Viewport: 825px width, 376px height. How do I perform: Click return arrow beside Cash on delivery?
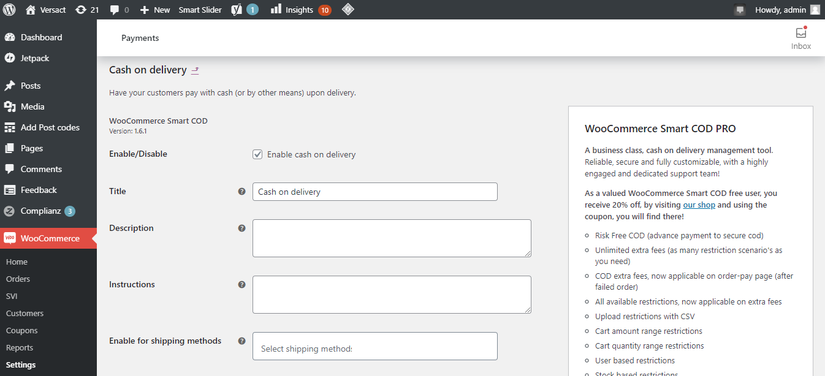pos(195,70)
